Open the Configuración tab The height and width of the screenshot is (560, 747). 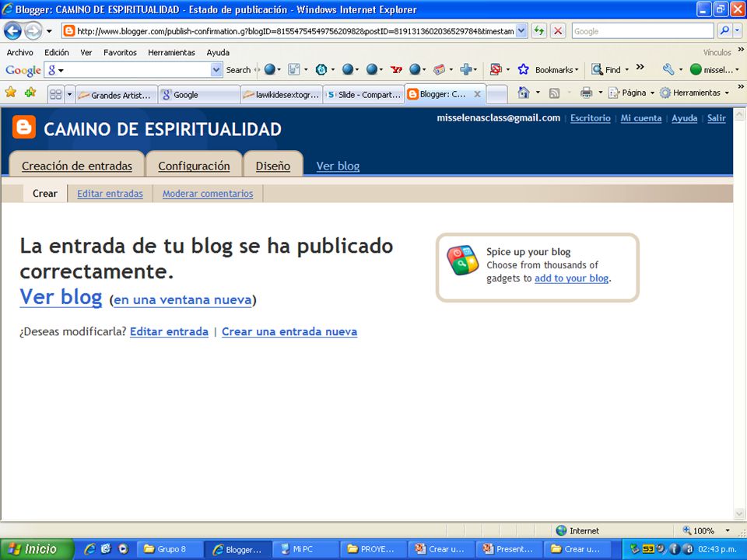click(x=194, y=166)
